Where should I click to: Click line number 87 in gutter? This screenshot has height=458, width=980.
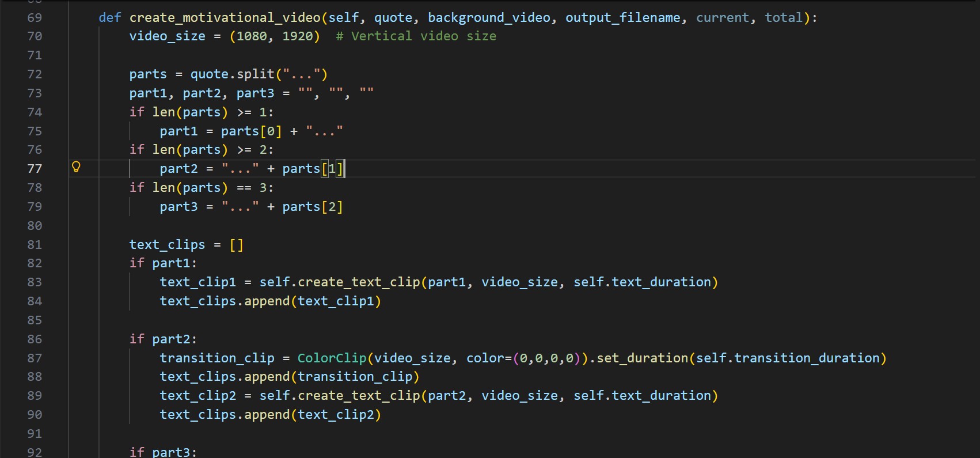(x=35, y=358)
